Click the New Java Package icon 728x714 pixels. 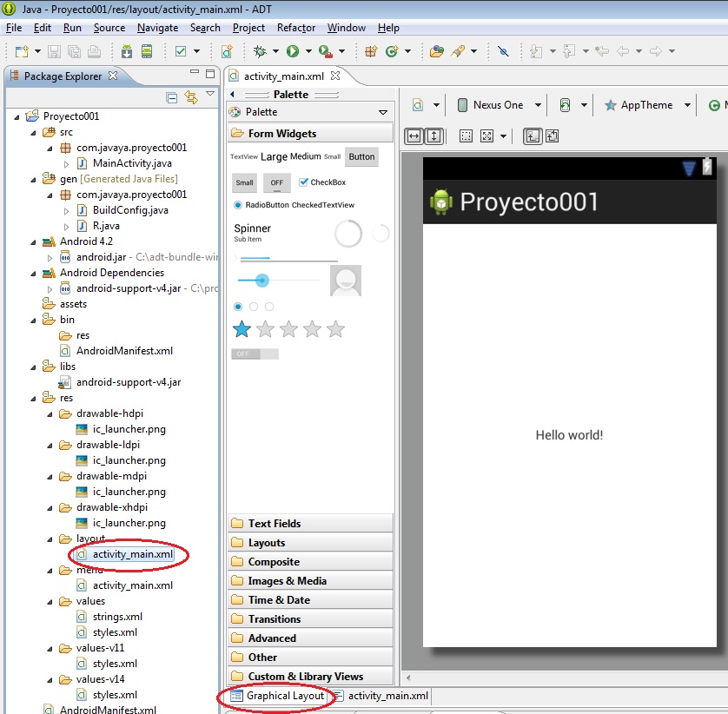click(x=371, y=51)
